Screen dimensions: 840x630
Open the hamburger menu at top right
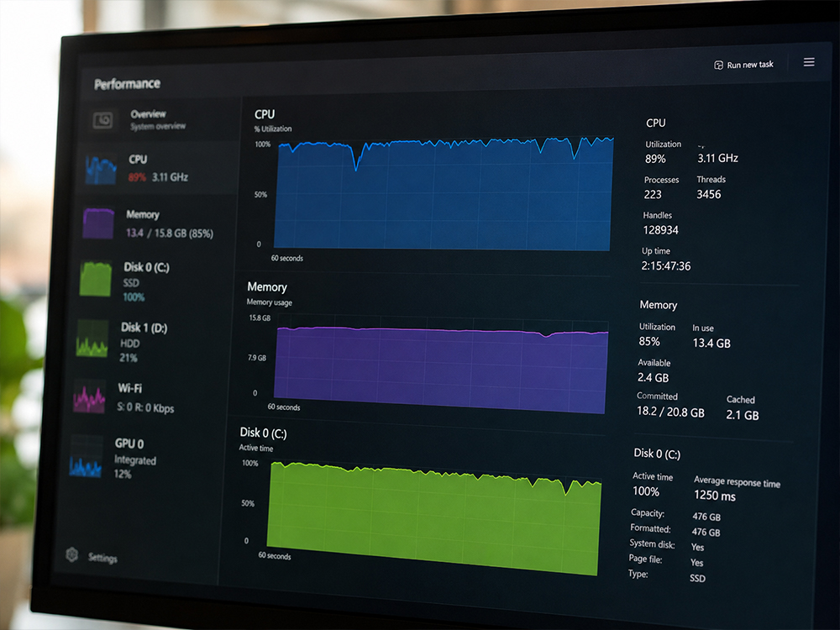(x=809, y=62)
